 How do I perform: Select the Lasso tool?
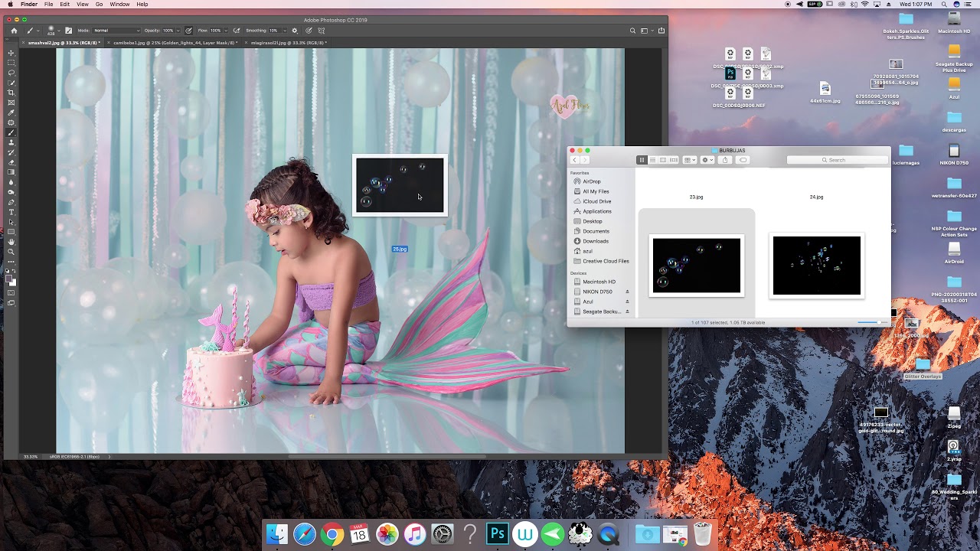(11, 72)
